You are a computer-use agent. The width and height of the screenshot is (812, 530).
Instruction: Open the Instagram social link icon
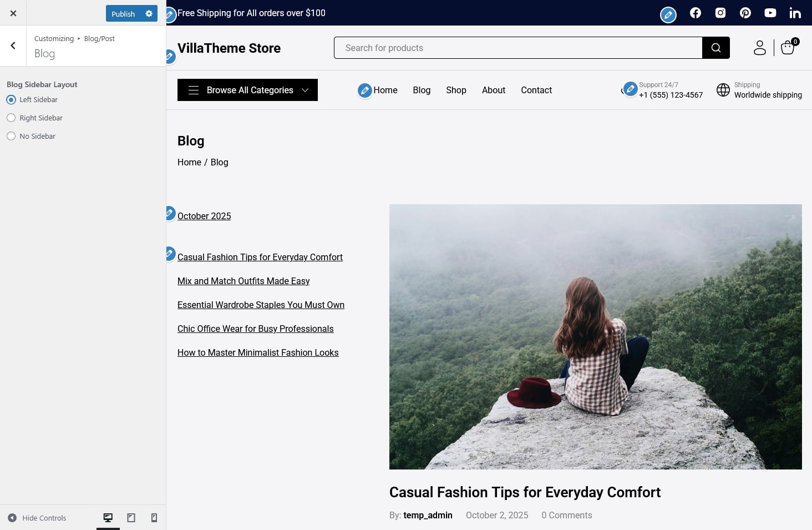pos(720,13)
